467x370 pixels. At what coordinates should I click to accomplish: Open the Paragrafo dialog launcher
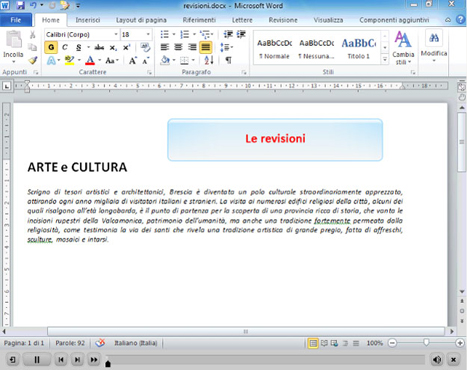tap(244, 72)
